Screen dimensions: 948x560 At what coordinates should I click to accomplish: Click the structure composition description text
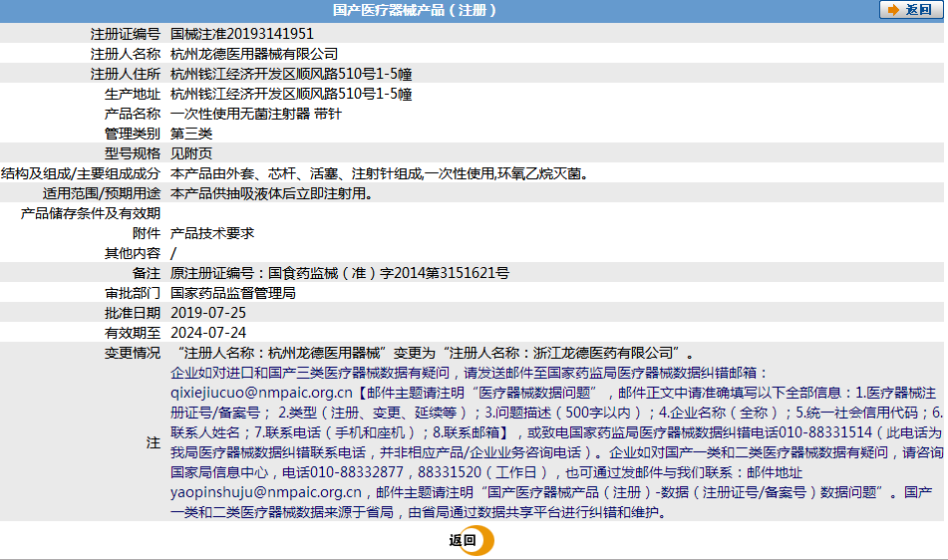pos(380,173)
